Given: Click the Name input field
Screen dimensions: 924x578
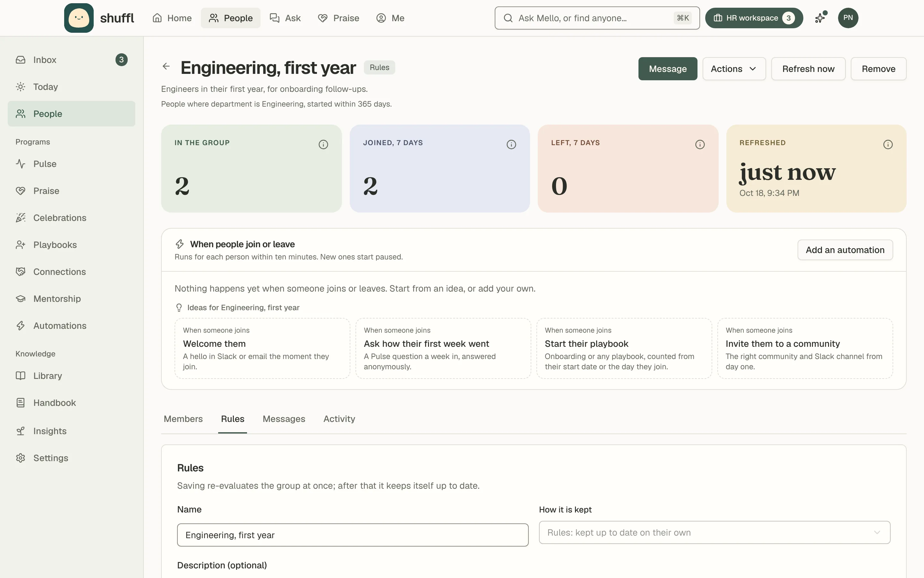Looking at the screenshot, I should tap(353, 535).
